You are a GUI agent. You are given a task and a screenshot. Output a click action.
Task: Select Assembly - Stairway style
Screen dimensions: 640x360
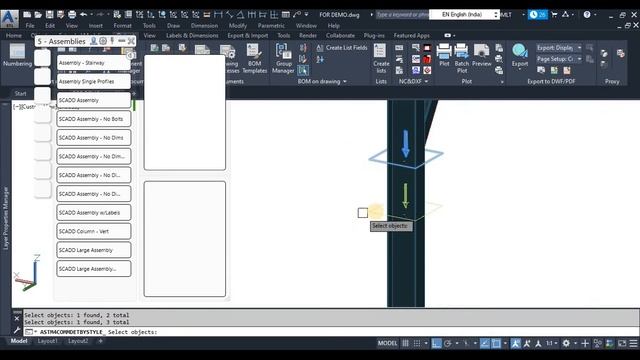tap(93, 63)
